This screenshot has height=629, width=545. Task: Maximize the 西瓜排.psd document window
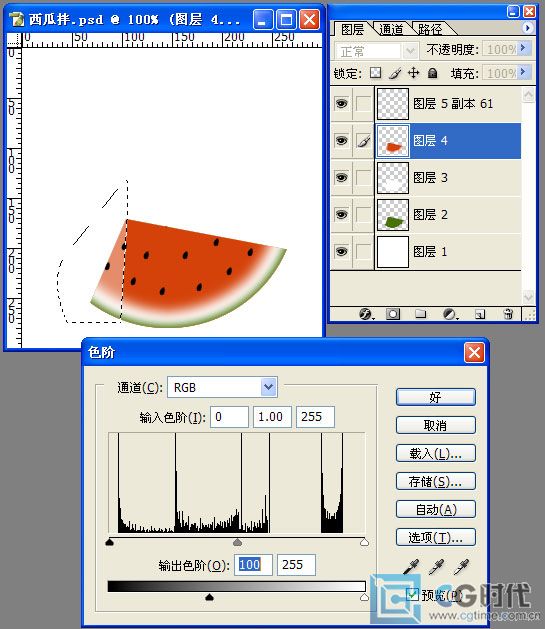(286, 19)
